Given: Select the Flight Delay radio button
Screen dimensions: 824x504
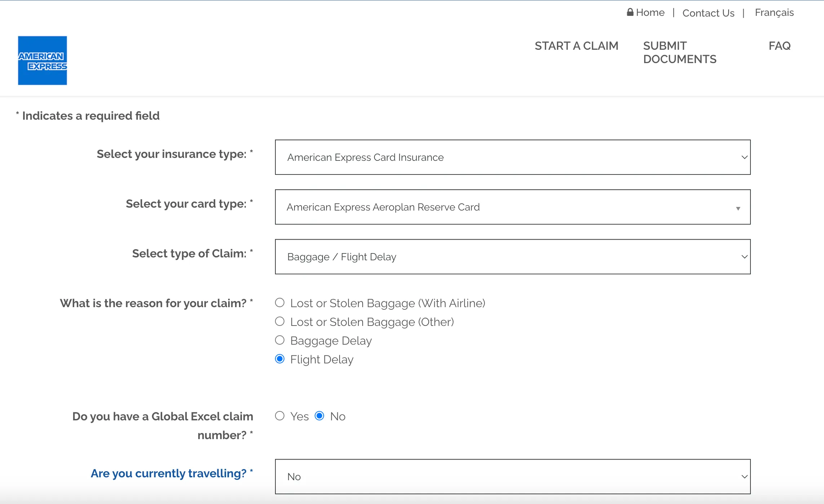Looking at the screenshot, I should [280, 359].
